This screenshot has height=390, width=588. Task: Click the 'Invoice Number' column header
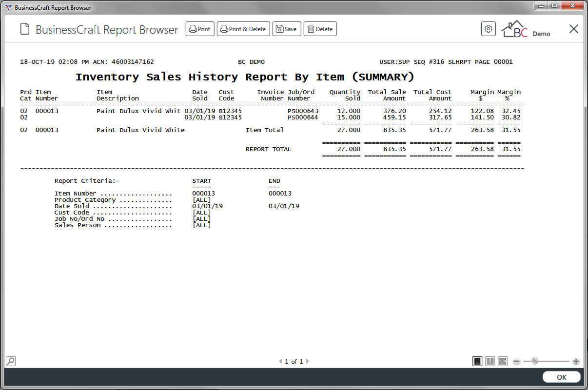click(271, 95)
